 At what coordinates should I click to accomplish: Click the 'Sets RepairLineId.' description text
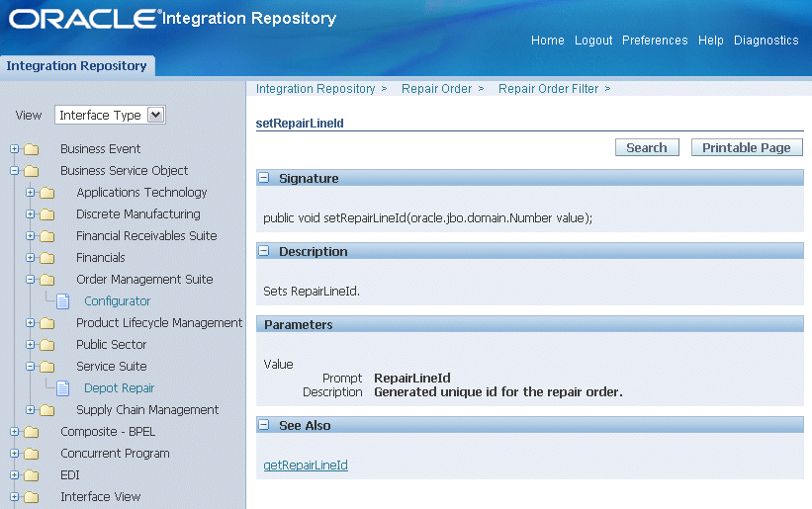point(312,292)
